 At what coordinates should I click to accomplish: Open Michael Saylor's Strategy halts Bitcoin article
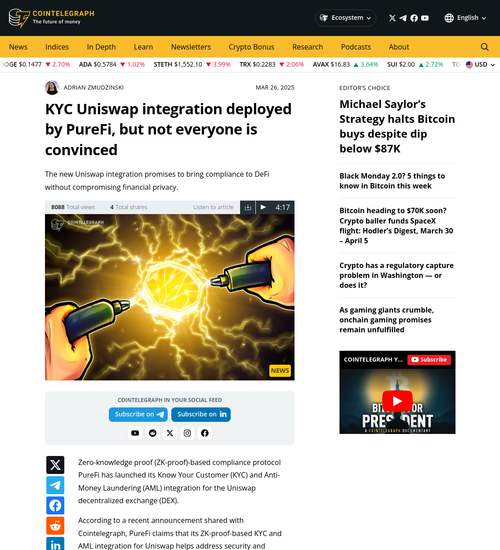click(x=397, y=126)
